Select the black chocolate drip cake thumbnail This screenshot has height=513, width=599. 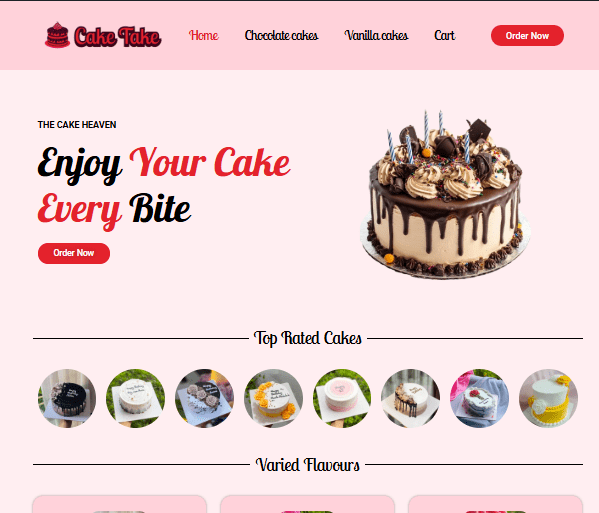point(67,398)
